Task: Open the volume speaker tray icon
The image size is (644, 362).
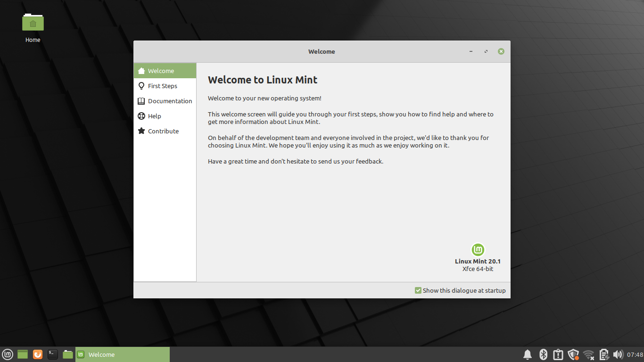Action: (x=618, y=354)
